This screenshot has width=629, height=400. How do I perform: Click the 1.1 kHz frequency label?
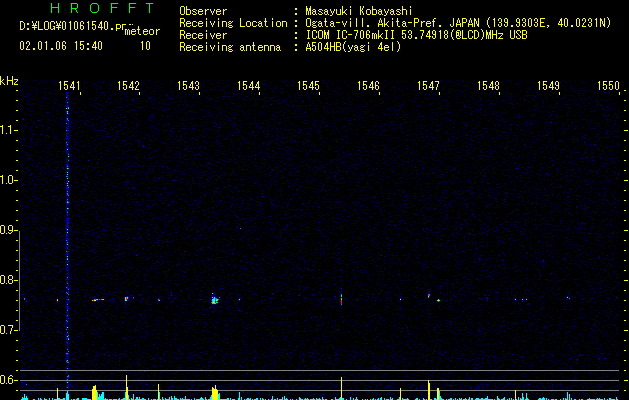click(x=7, y=130)
